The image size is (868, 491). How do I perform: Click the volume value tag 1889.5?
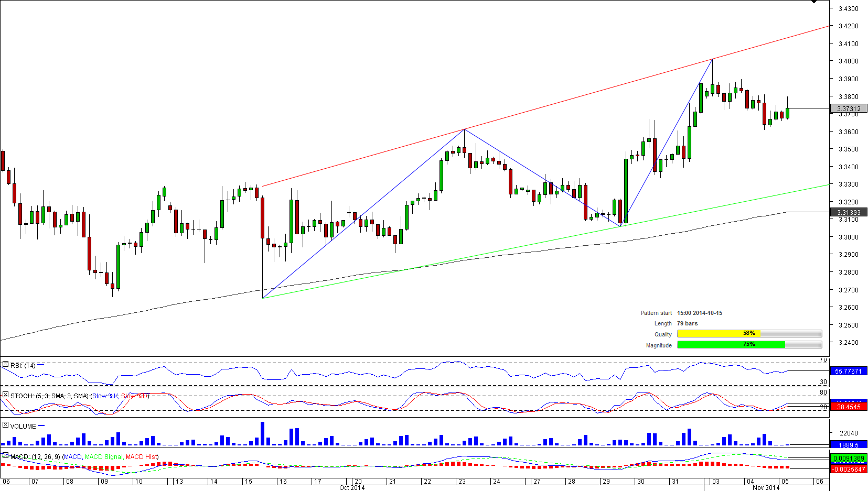point(849,445)
